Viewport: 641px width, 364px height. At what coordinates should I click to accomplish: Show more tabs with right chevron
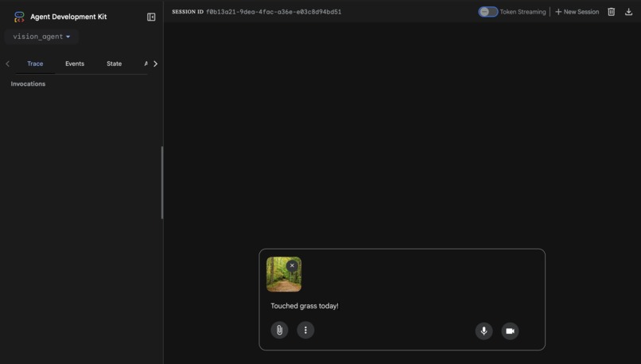pyautogui.click(x=155, y=64)
